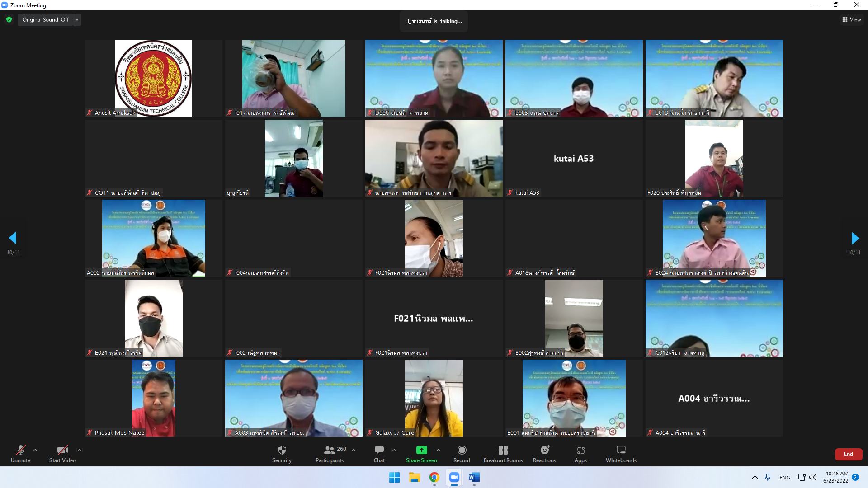Expand share options caret beside Share Screen

tap(438, 450)
